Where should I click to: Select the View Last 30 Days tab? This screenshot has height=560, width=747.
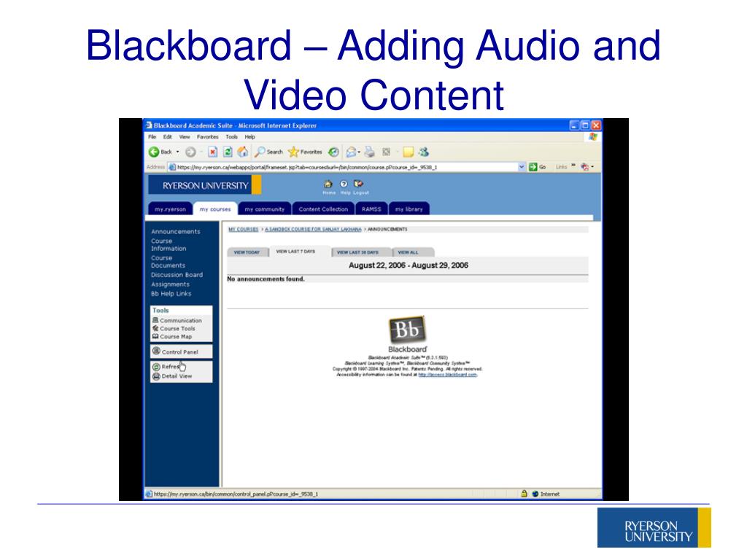coord(357,252)
